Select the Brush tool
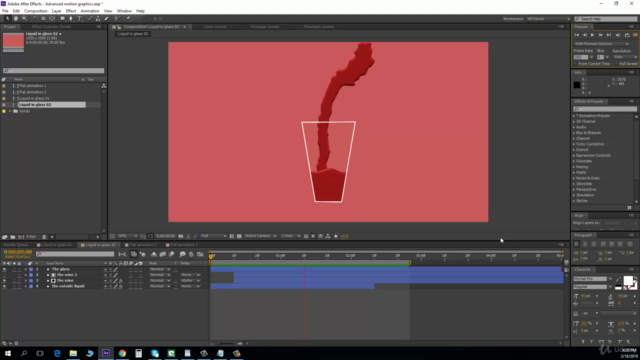Viewport: 640px width, 360px height. click(x=90, y=18)
